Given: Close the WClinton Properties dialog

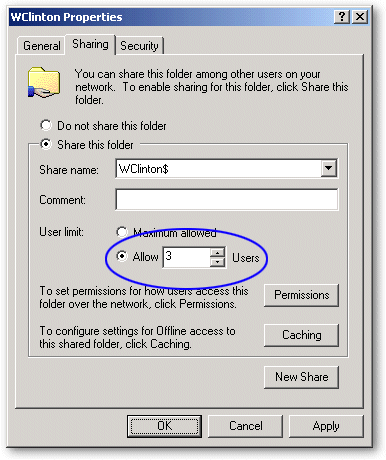Looking at the screenshot, I should pyautogui.click(x=360, y=16).
